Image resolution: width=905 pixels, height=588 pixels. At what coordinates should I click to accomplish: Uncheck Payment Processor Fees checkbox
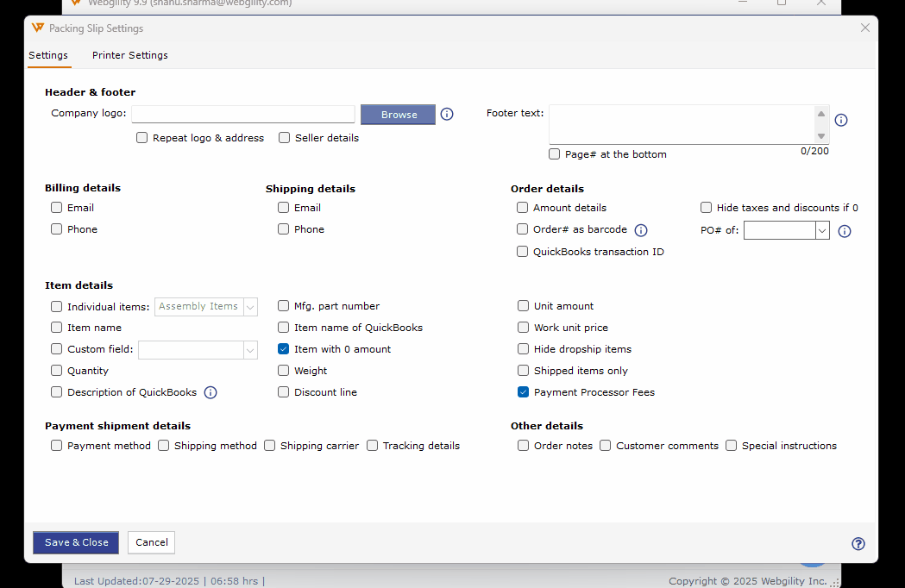click(523, 392)
